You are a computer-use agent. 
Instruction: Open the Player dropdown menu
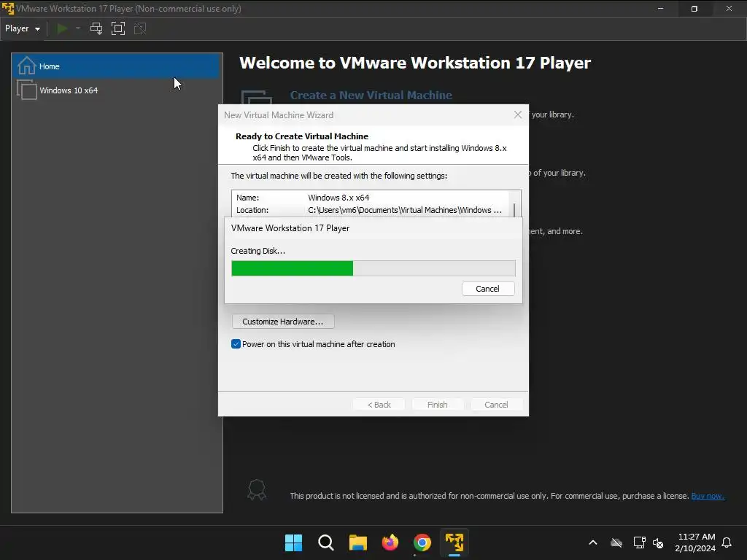click(x=23, y=28)
